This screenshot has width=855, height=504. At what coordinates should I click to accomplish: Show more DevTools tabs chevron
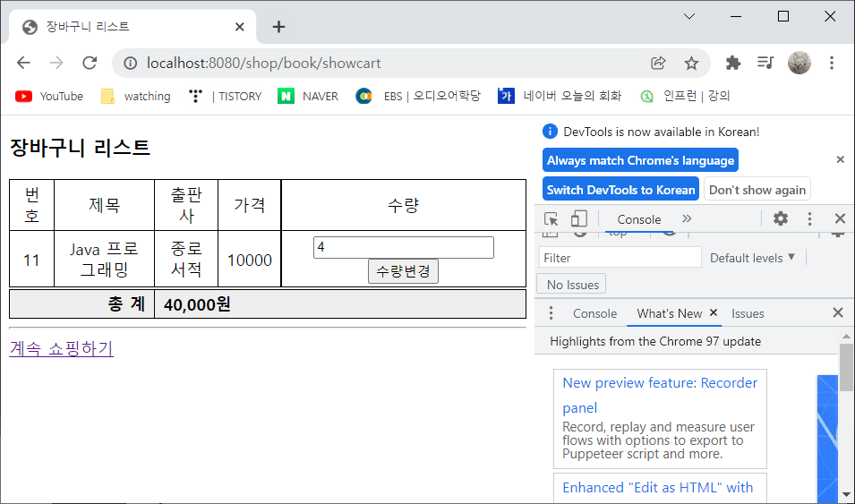687,218
